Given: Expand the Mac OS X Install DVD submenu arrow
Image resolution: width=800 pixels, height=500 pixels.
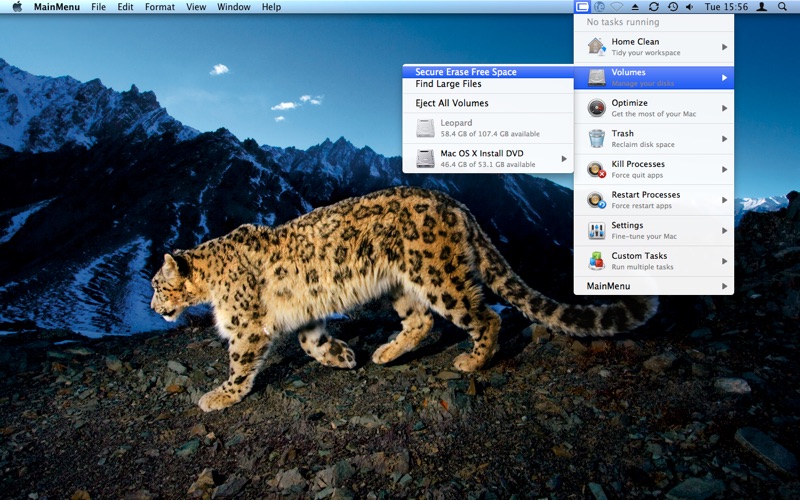Looking at the screenshot, I should click(564, 159).
